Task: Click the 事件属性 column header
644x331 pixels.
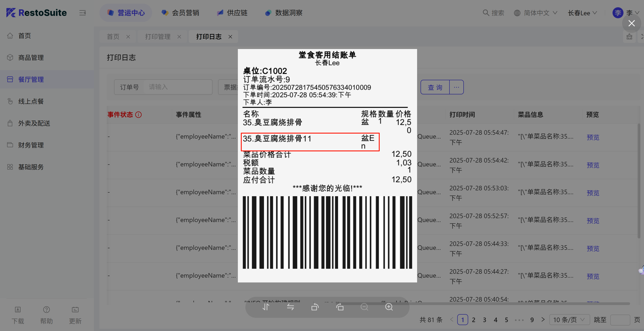Action: (189, 115)
